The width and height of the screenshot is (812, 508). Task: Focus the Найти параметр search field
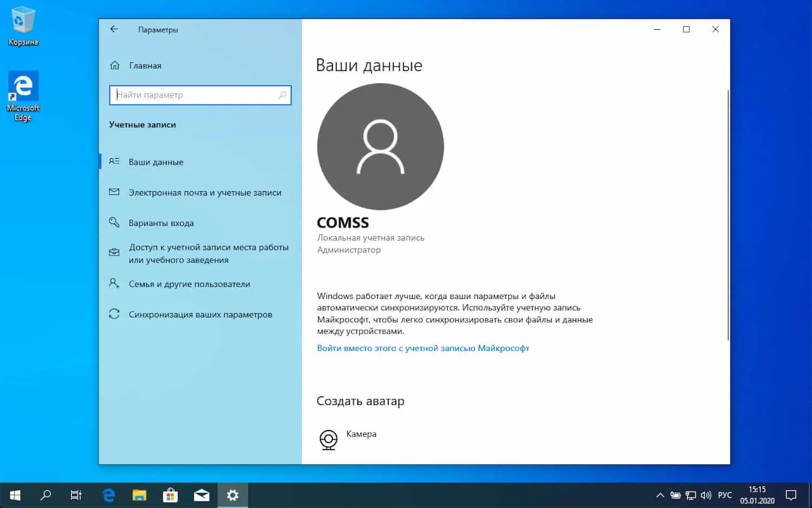point(200,95)
